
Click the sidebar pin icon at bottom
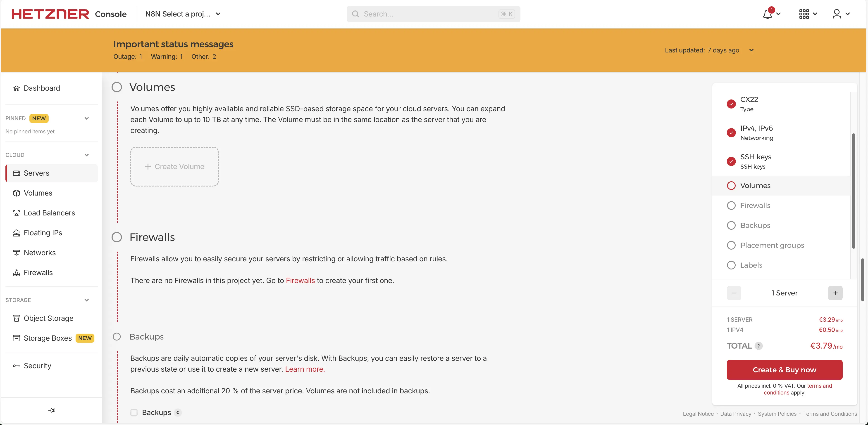52,410
